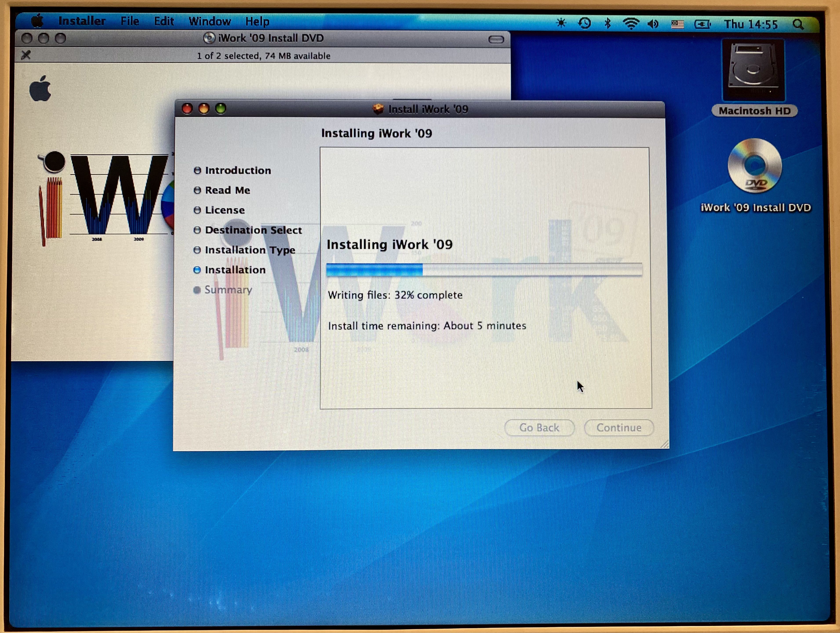Click "1 of 2 selected, 74 MB available"
840x633 pixels.
[264, 56]
